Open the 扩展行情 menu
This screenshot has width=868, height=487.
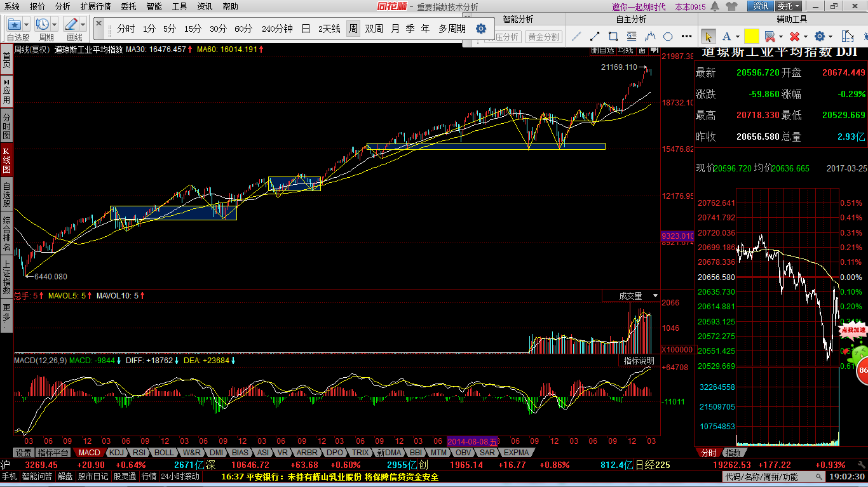click(x=95, y=6)
